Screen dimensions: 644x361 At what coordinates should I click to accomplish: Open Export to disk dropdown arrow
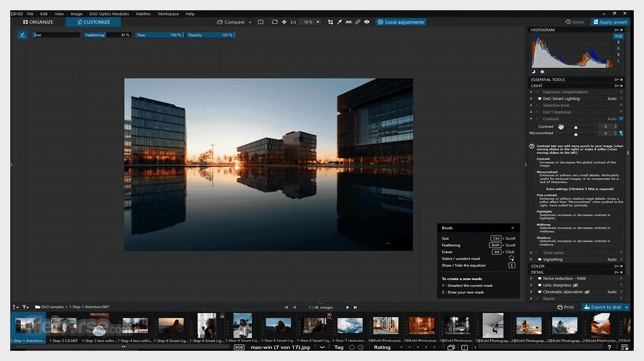(626, 307)
